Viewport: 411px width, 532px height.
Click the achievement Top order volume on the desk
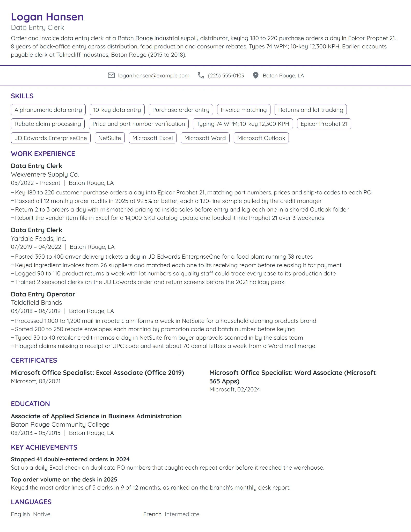click(64, 480)
